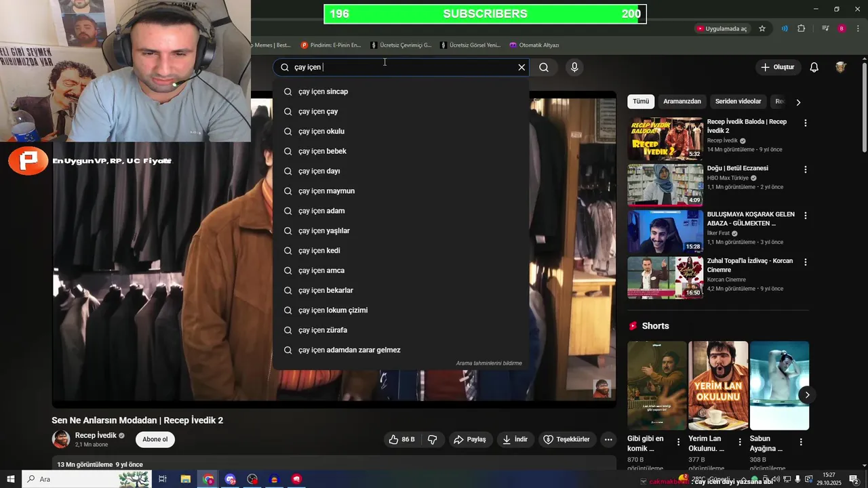Choose suggestion çay içen adam
Image resolution: width=868 pixels, height=488 pixels.
point(401,211)
